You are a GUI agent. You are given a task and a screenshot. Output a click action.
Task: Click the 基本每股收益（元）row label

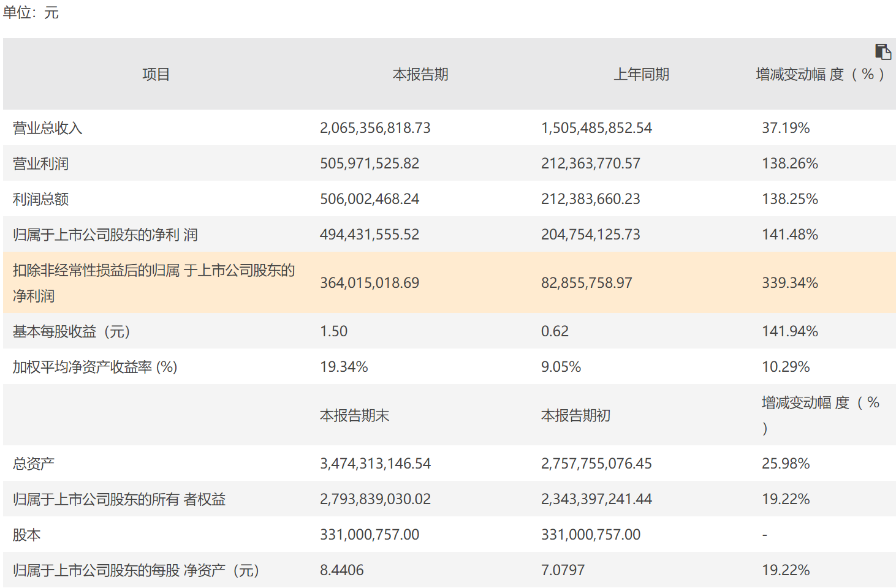(72, 331)
